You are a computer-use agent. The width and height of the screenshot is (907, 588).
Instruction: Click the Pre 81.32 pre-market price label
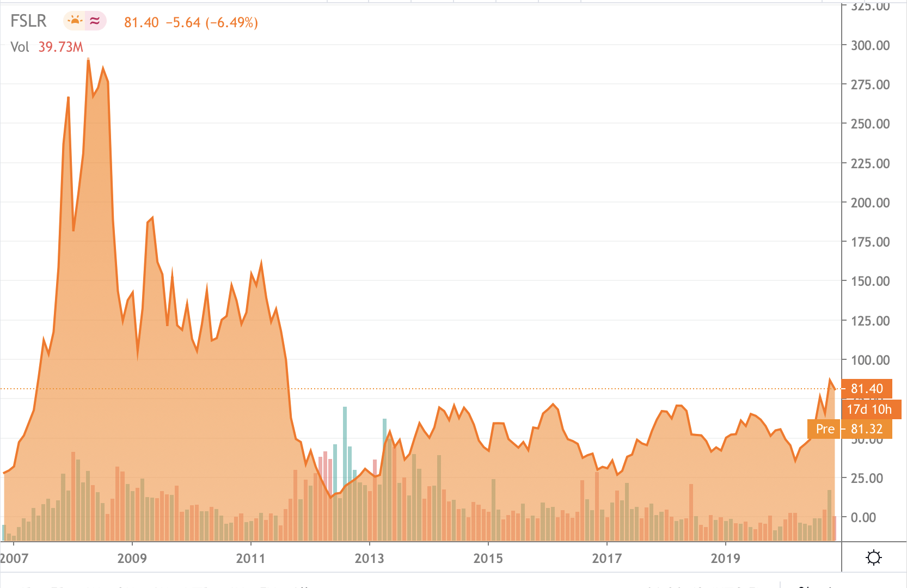click(x=850, y=429)
